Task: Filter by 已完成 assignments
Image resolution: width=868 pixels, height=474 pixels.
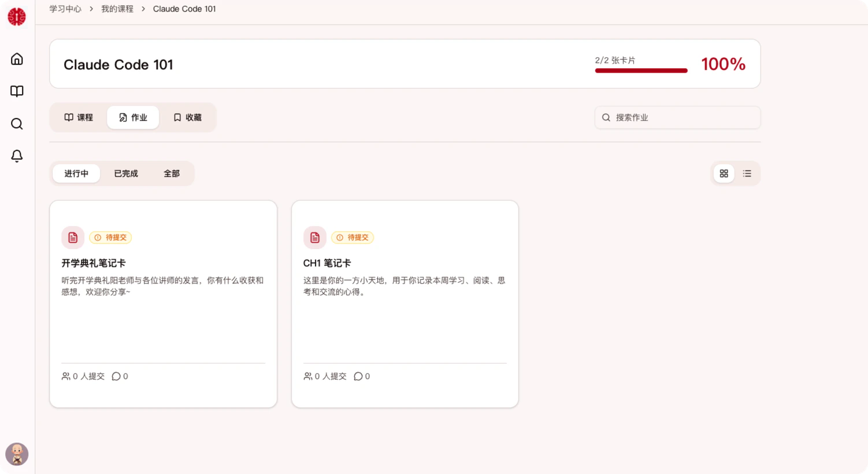Action: 126,173
